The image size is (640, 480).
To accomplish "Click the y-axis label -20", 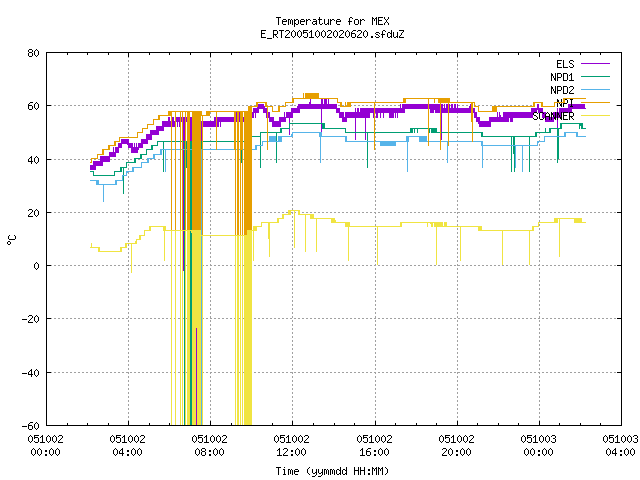I will pyautogui.click(x=30, y=319).
